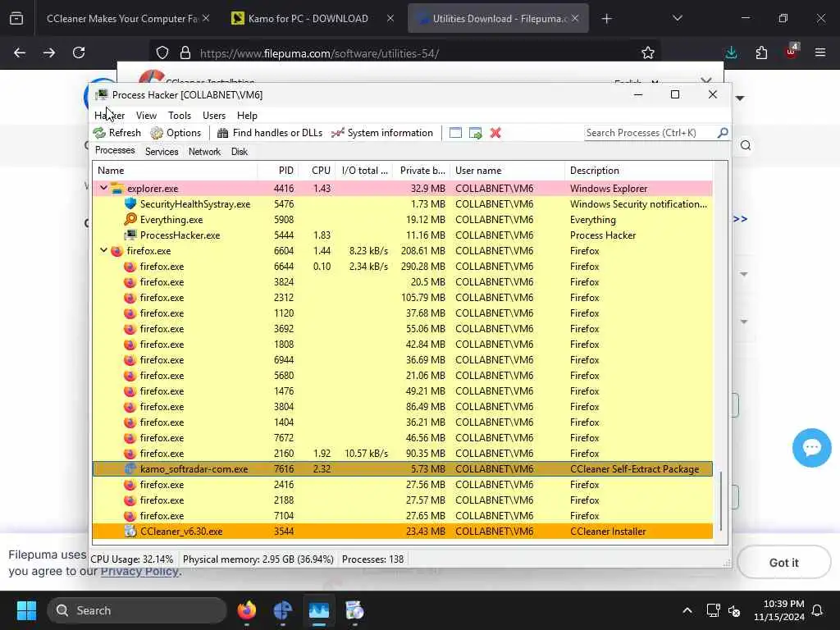Go back in Firefox
The height and width of the screenshot is (630, 840).
coord(20,52)
